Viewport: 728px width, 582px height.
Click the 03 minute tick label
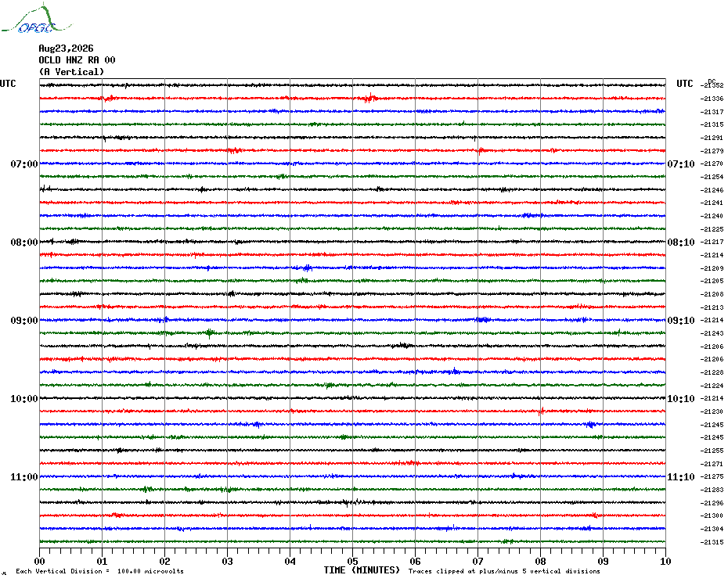[228, 561]
